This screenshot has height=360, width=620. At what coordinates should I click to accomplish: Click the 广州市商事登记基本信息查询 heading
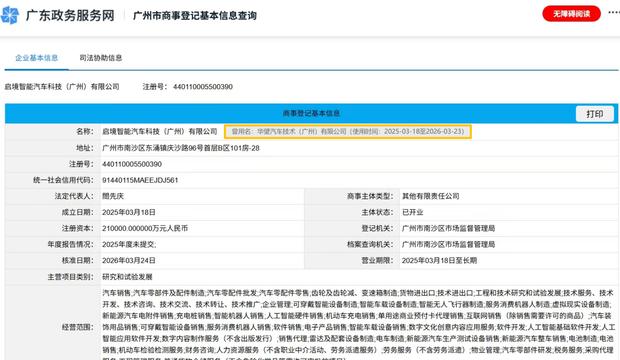pos(195,16)
